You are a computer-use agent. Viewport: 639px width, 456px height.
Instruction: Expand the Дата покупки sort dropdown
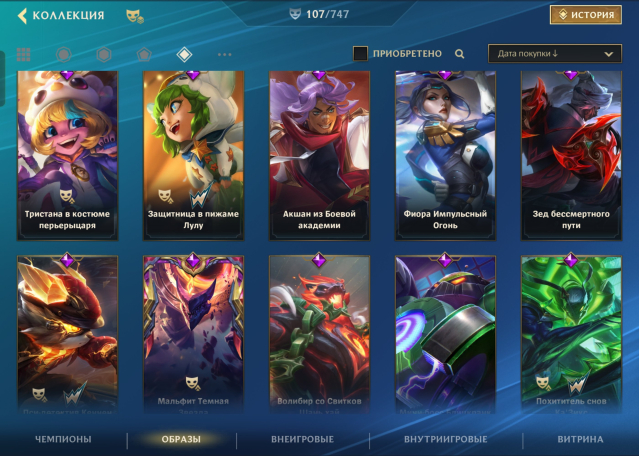[555, 53]
